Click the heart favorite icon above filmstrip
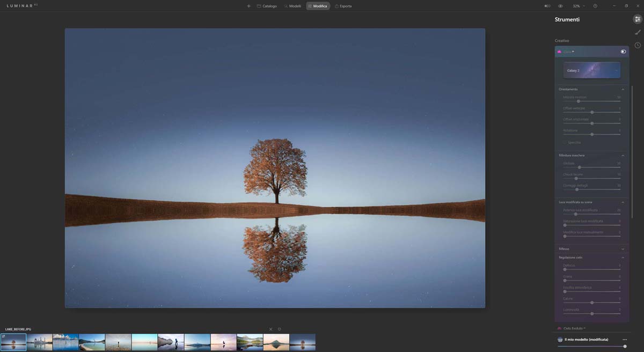 (279, 329)
